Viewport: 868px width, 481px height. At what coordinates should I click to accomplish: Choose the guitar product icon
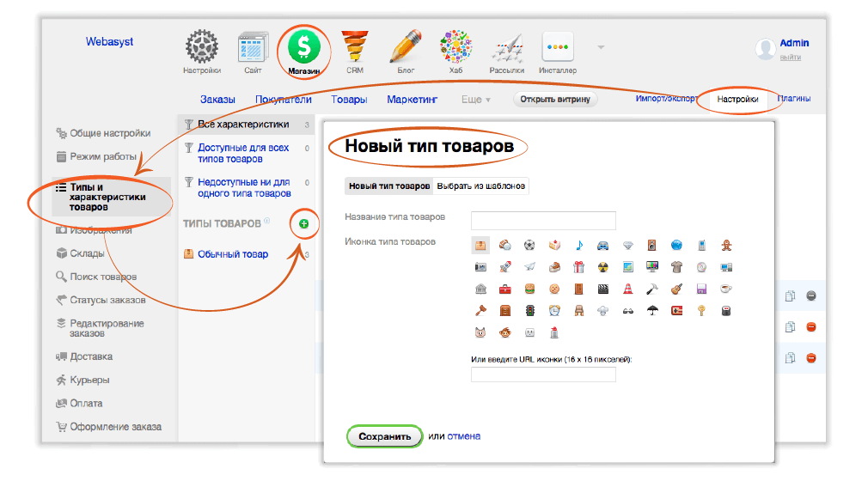[x=676, y=289]
